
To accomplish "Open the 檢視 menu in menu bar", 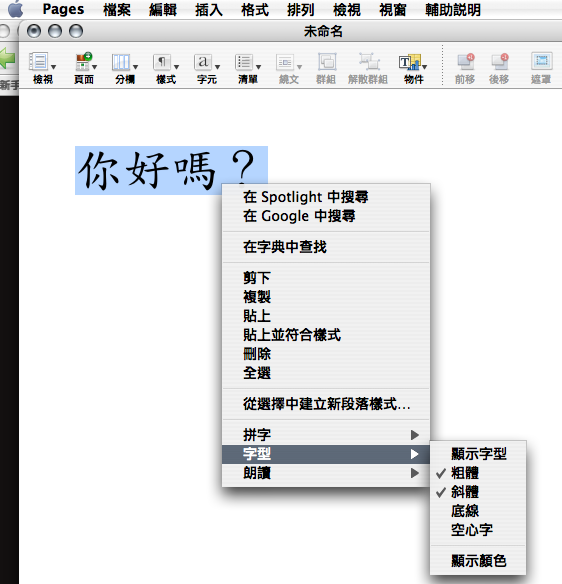I will [347, 9].
